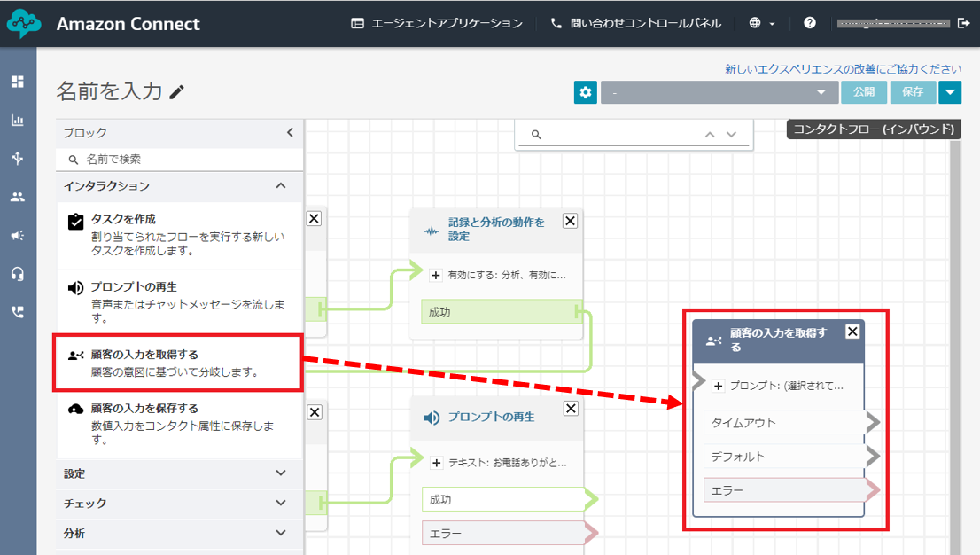
Task: Close the 記録と分析の動作を設定 block
Action: click(570, 220)
